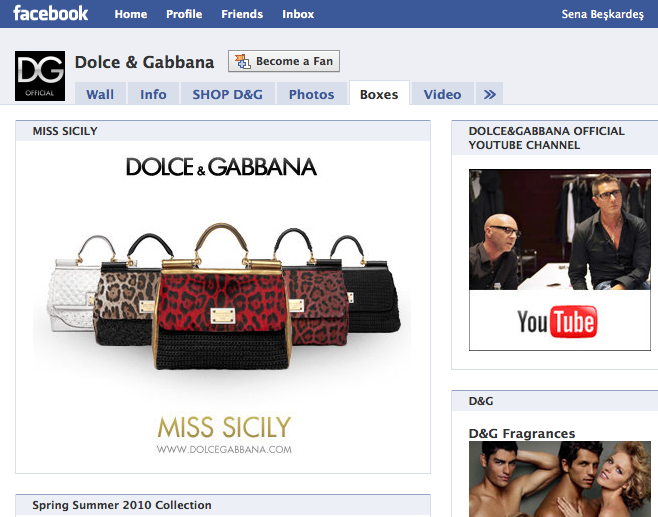Click the facebook logo
Image resolution: width=658 pixels, height=517 pixels.
[x=51, y=13]
